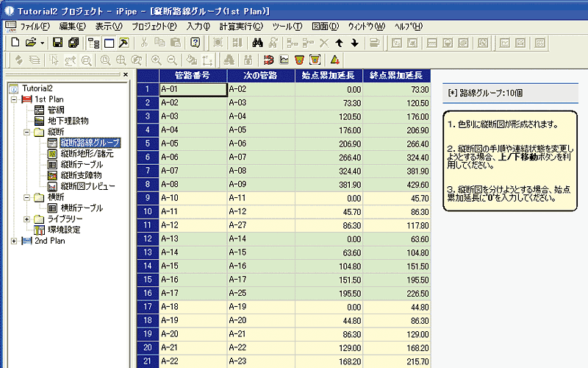Click the Copy pages icon
This screenshot has width=588, height=368.
pyautogui.click(x=160, y=43)
